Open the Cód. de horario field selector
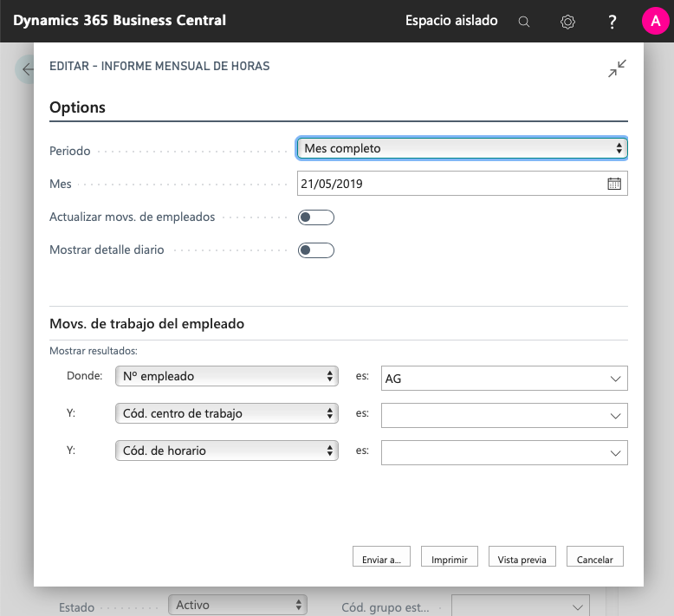674x616 pixels. pos(226,451)
